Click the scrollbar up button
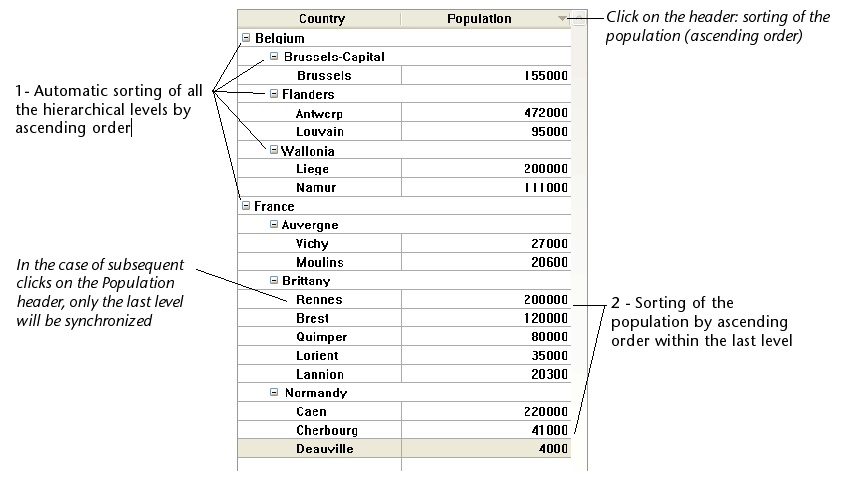This screenshot has height=485, width=846. point(578,18)
